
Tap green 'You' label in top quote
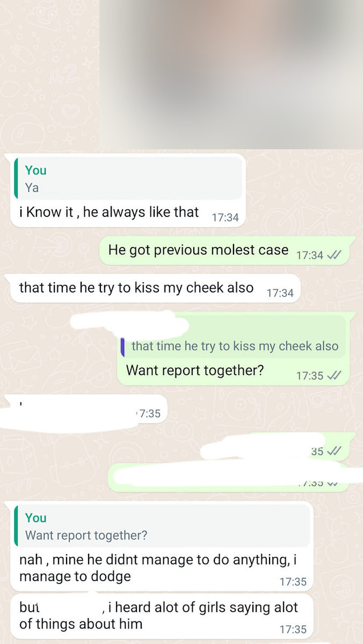point(35,170)
